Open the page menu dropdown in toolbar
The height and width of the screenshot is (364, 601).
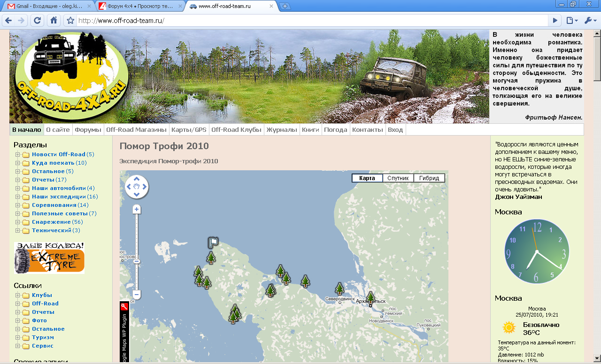pyautogui.click(x=571, y=21)
